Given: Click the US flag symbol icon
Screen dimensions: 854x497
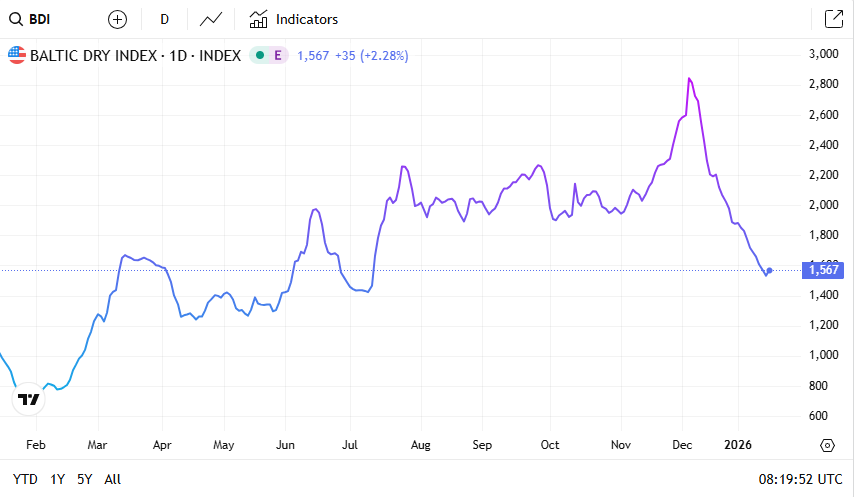Looking at the screenshot, I should (x=16, y=55).
